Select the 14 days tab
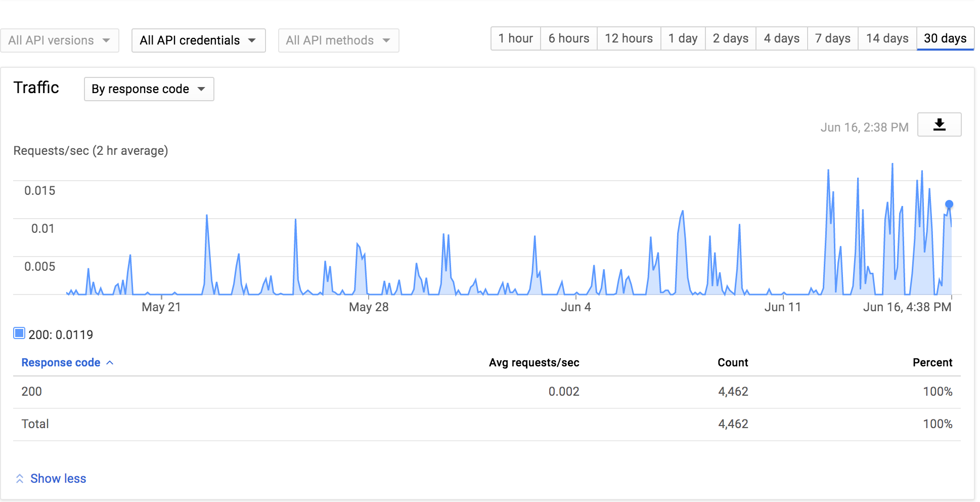The width and height of the screenshot is (980, 502). pos(886,38)
